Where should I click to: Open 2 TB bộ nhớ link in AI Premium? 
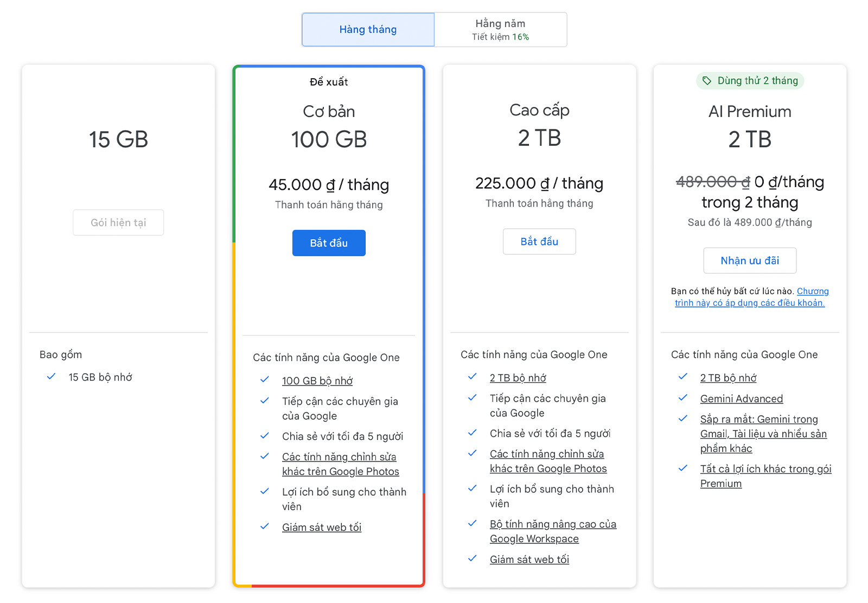[x=728, y=378]
